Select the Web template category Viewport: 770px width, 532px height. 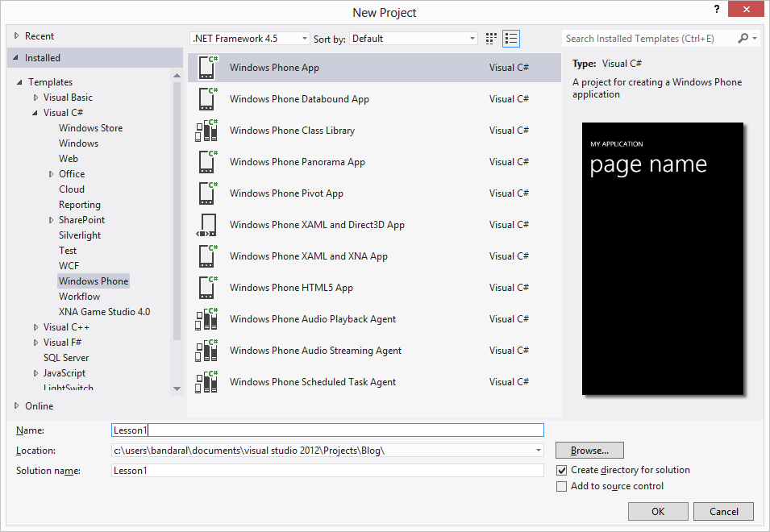69,159
